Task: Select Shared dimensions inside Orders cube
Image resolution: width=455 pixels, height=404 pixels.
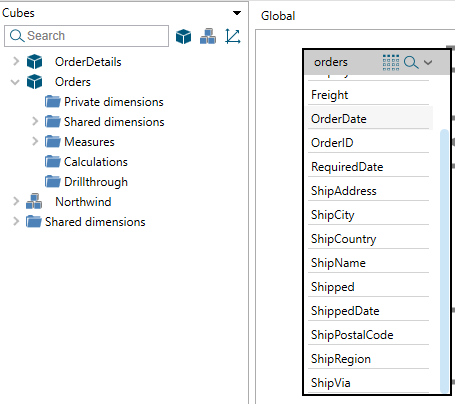Action: click(114, 122)
